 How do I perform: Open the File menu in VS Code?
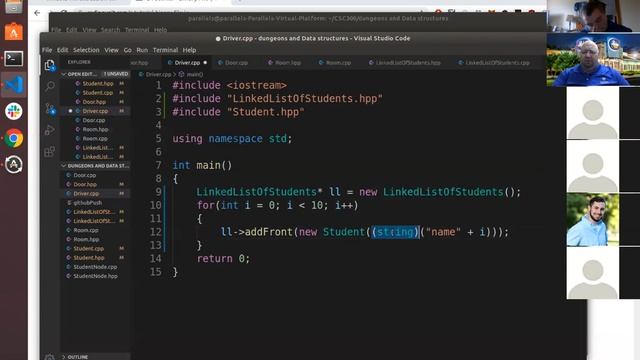pos(47,50)
